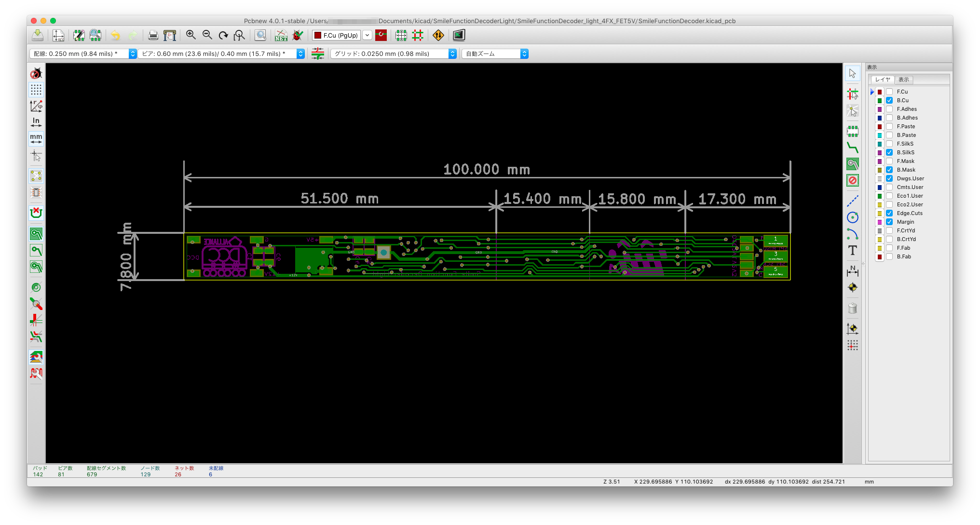Click the B.Mask layer color swatch
The height and width of the screenshot is (525, 980).
tap(880, 170)
